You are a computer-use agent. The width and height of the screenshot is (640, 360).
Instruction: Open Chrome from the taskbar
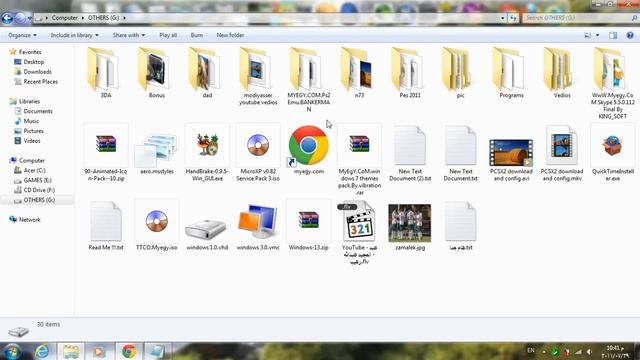click(129, 351)
